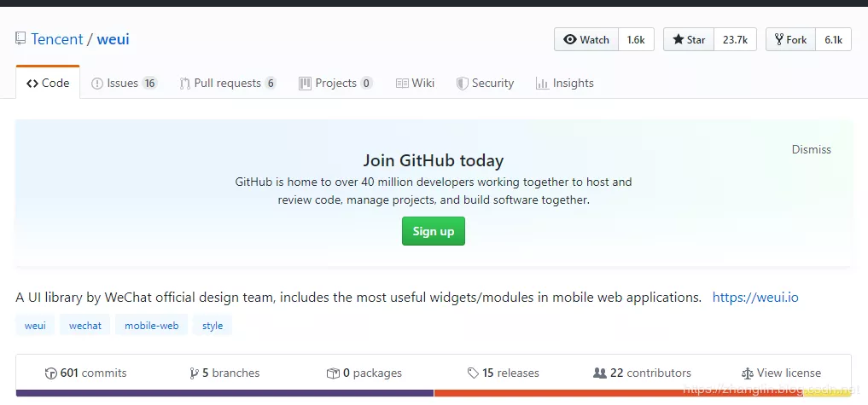Star the weui repository
The image size is (868, 405).
[690, 40]
